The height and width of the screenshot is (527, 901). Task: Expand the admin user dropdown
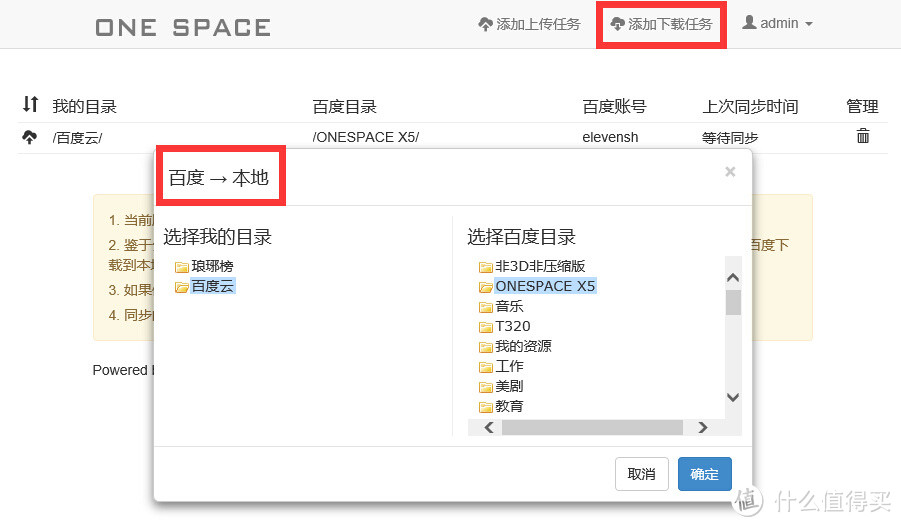point(777,24)
